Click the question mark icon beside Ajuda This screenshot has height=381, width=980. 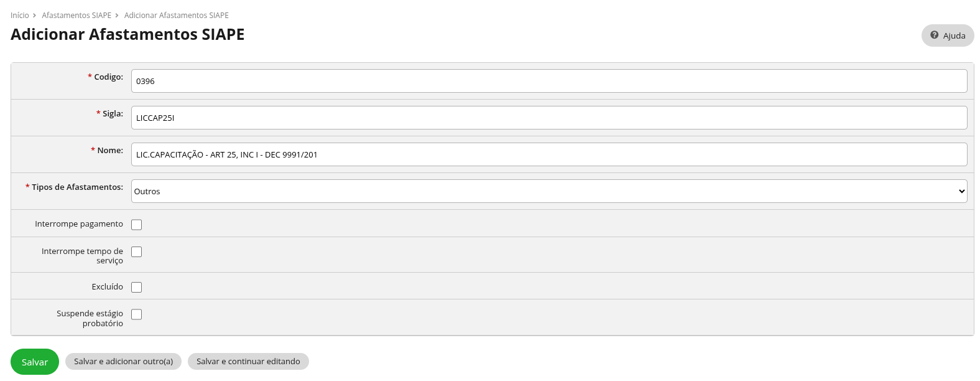(x=934, y=35)
